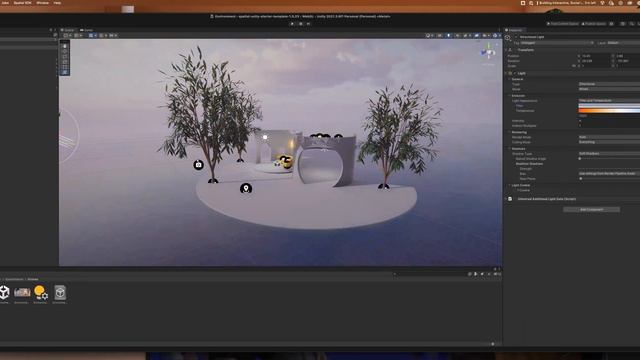Open the light Type dropdown
This screenshot has height=360, width=640.
(x=609, y=84)
